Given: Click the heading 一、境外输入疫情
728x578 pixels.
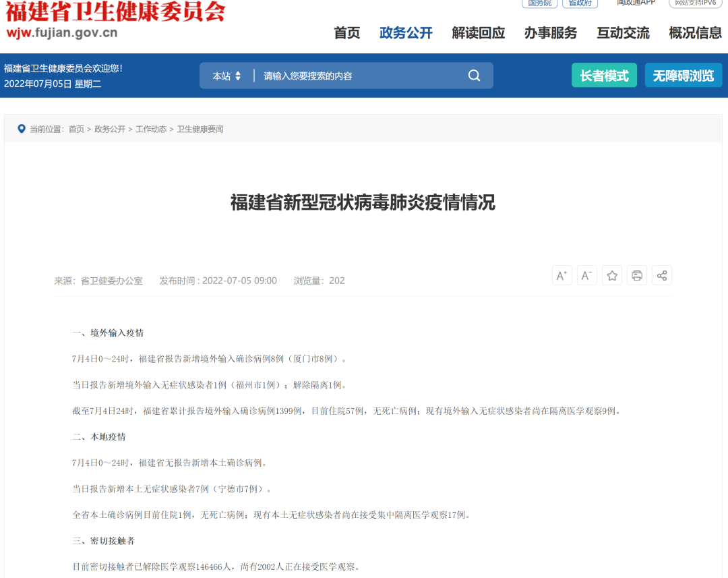Looking at the screenshot, I should [108, 333].
